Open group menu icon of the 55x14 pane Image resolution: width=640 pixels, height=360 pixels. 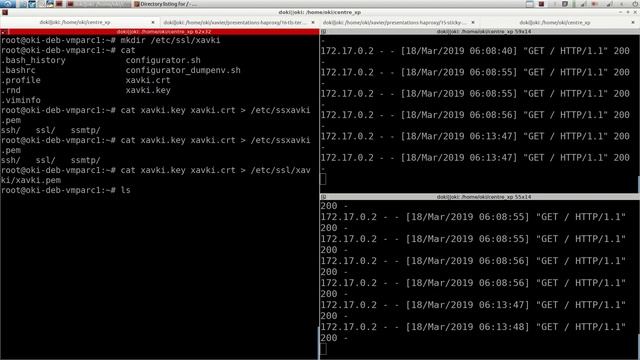pyautogui.click(x=324, y=197)
